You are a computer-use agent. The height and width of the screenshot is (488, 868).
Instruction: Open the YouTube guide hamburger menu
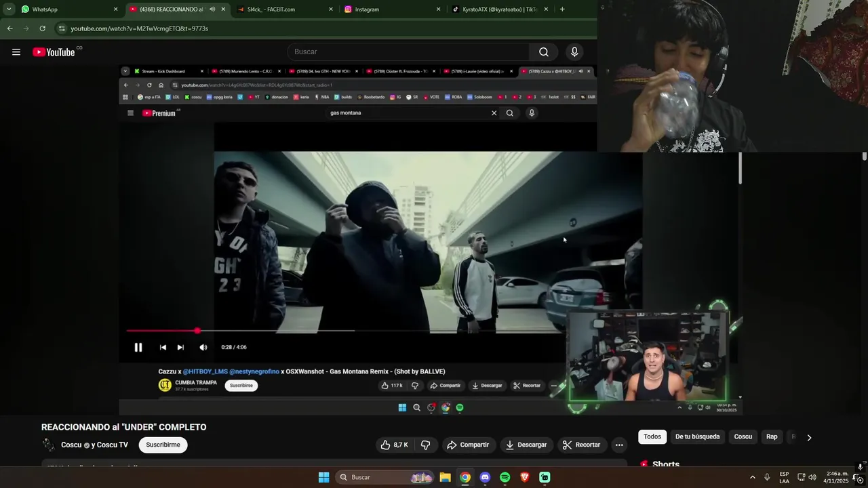point(16,52)
